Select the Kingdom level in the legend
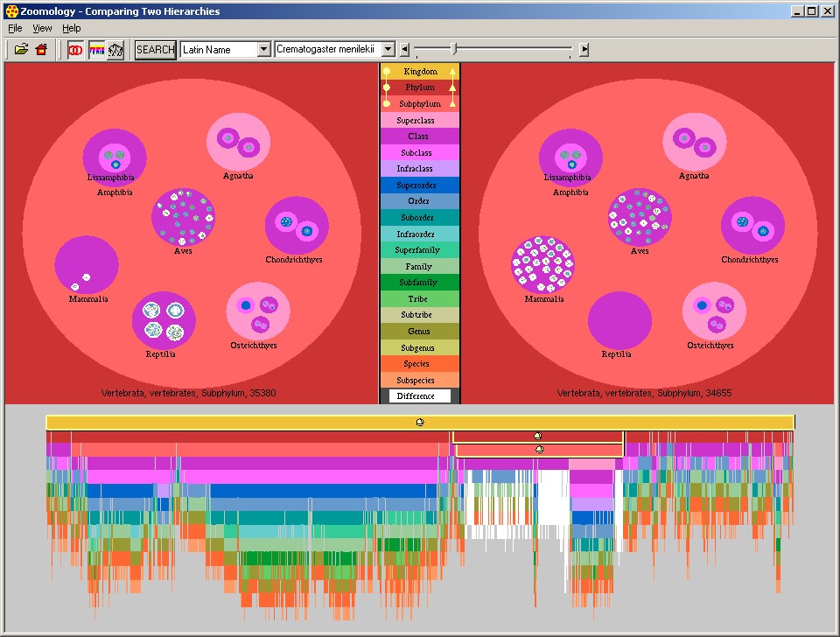Image resolution: width=840 pixels, height=637 pixels. click(420, 71)
